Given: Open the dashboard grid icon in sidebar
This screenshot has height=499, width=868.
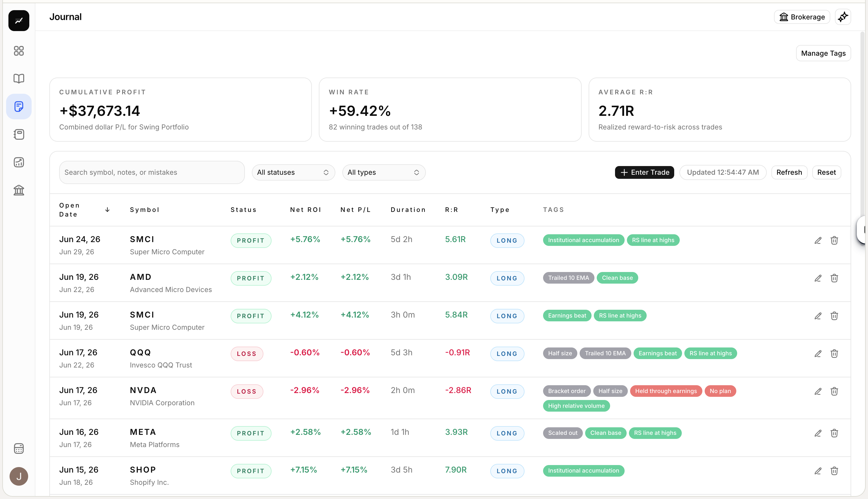Looking at the screenshot, I should [x=19, y=51].
